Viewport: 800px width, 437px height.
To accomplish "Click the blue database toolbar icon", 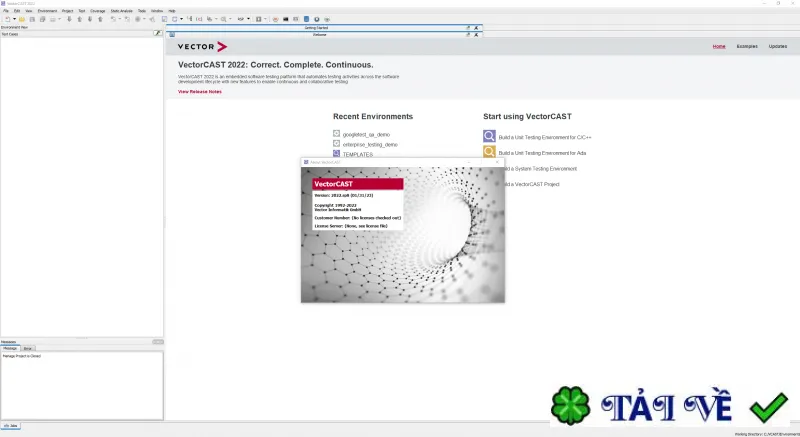I will click(307, 19).
